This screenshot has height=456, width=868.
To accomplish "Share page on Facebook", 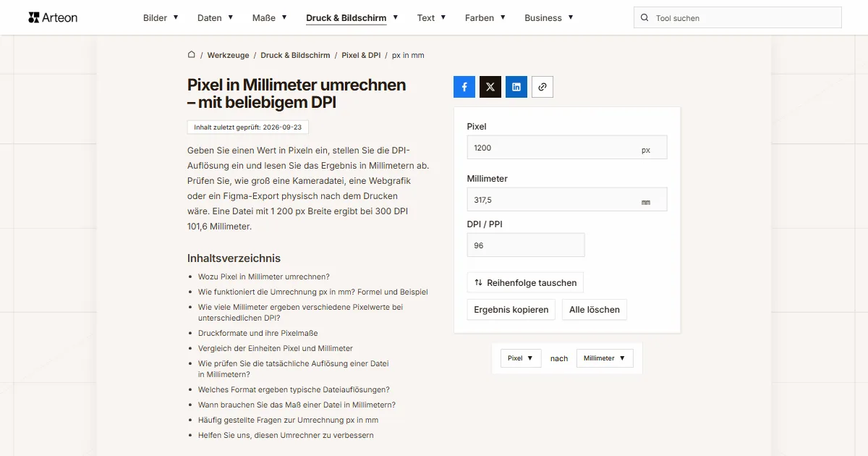I will [x=464, y=87].
